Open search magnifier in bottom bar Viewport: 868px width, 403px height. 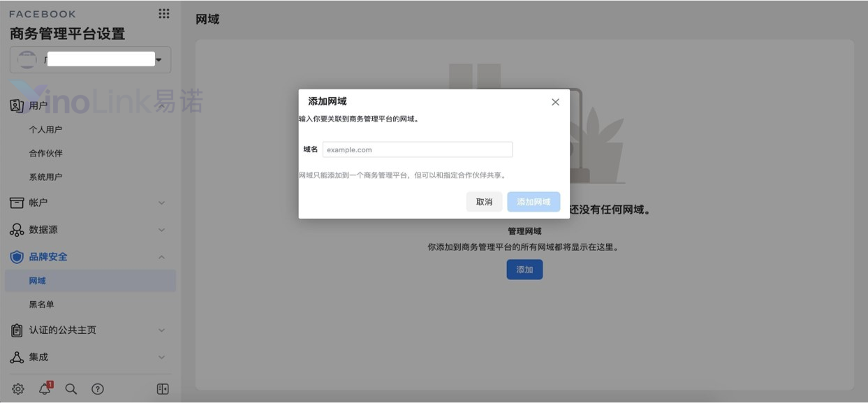point(71,389)
